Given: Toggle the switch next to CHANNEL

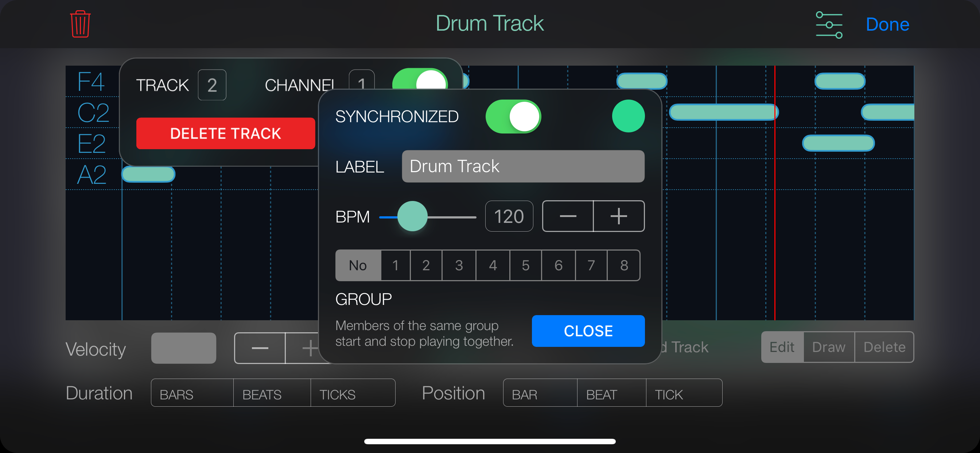Looking at the screenshot, I should pyautogui.click(x=420, y=79).
